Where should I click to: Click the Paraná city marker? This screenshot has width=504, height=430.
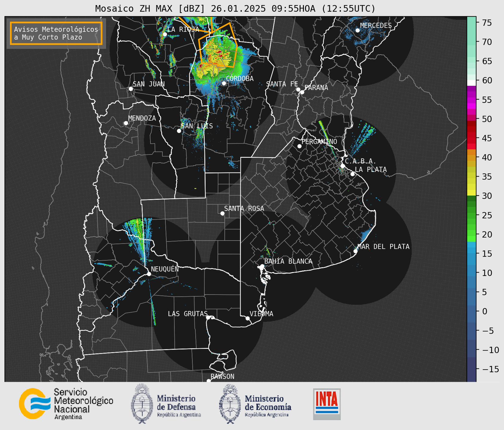[302, 92]
